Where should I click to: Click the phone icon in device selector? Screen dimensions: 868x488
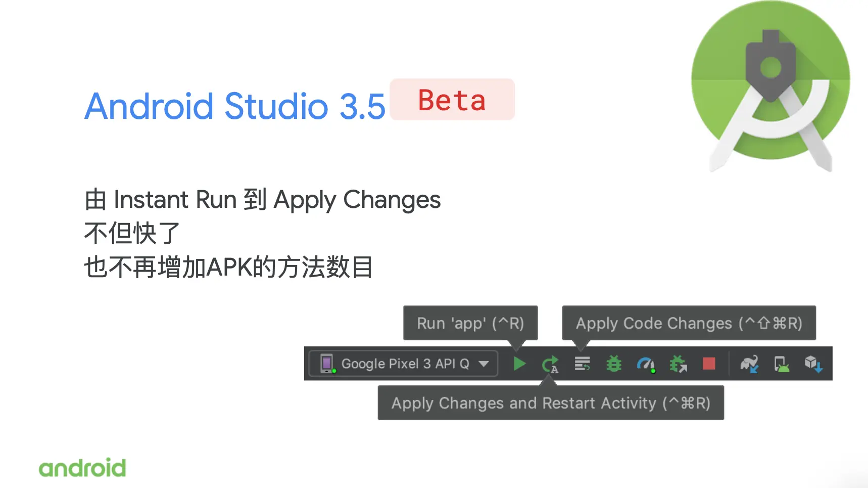(327, 364)
